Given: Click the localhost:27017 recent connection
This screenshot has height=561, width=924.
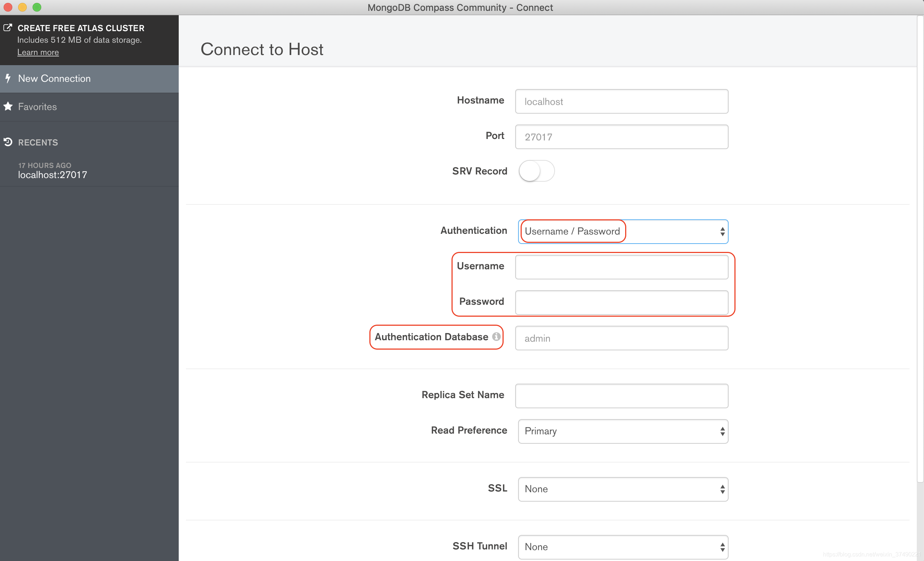Looking at the screenshot, I should [x=53, y=174].
